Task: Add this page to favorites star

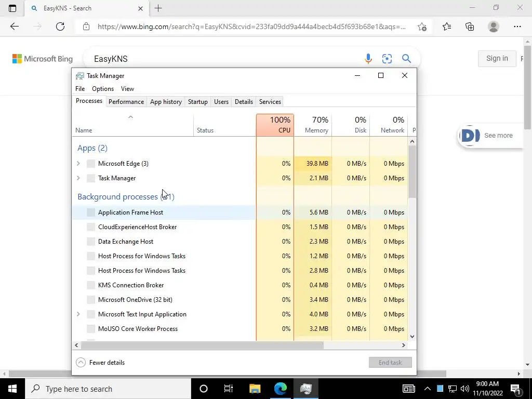Action: coord(422,26)
